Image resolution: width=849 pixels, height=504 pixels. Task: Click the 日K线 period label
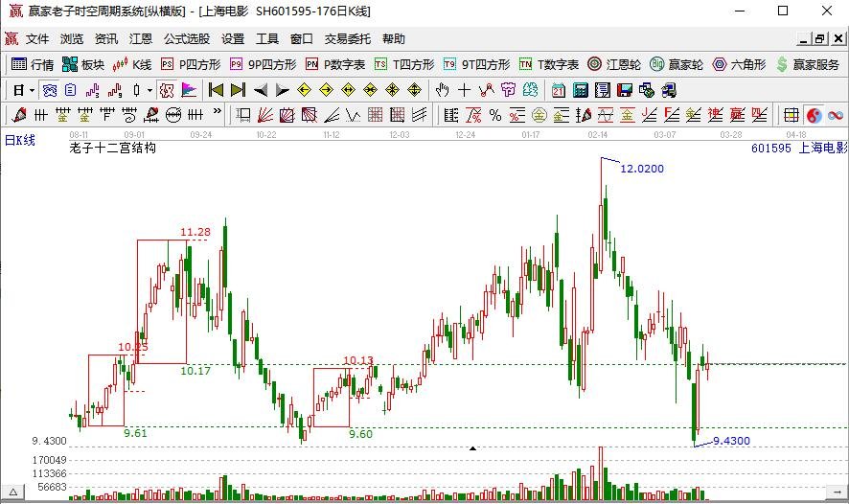(20, 140)
